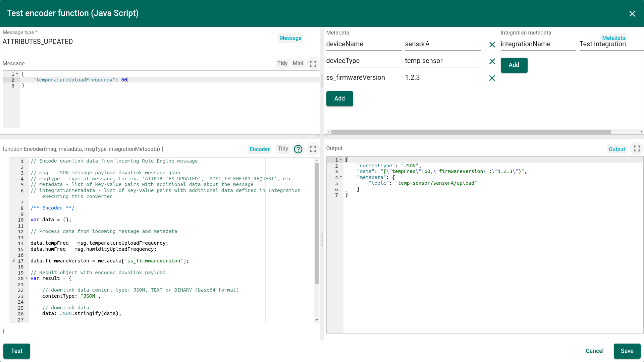Screen dimensions: 644x362
Task: Toggle fullscreen for Encoder code editor
Action: [313, 149]
